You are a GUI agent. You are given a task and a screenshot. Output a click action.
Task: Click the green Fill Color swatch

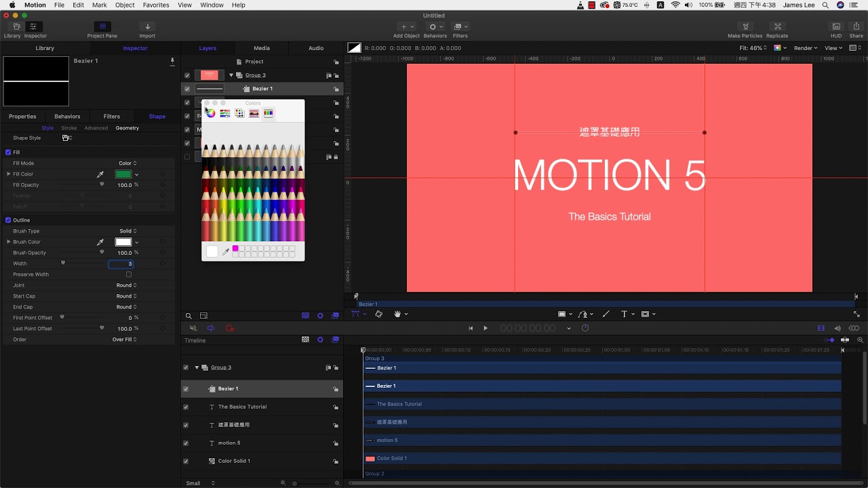[x=123, y=174]
